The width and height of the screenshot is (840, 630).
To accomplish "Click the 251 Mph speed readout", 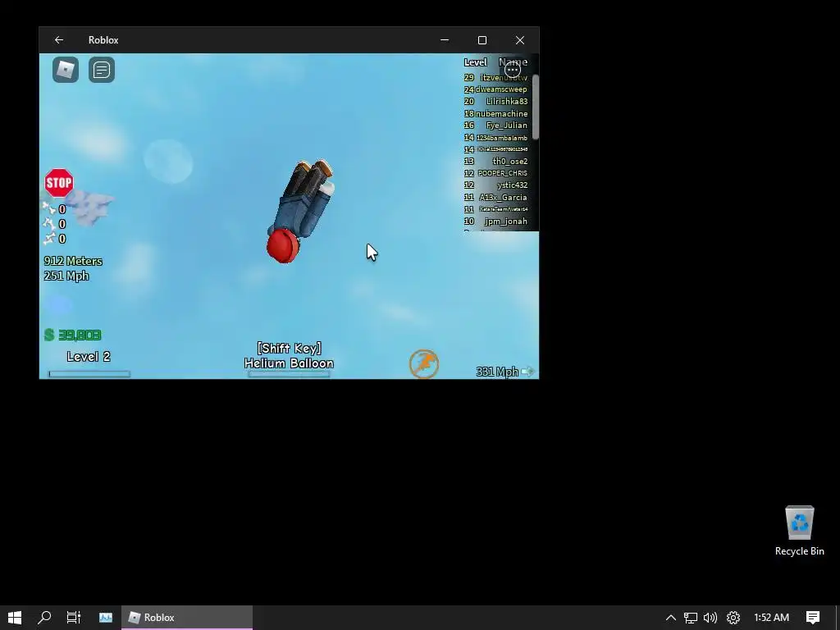I will 66,276.
